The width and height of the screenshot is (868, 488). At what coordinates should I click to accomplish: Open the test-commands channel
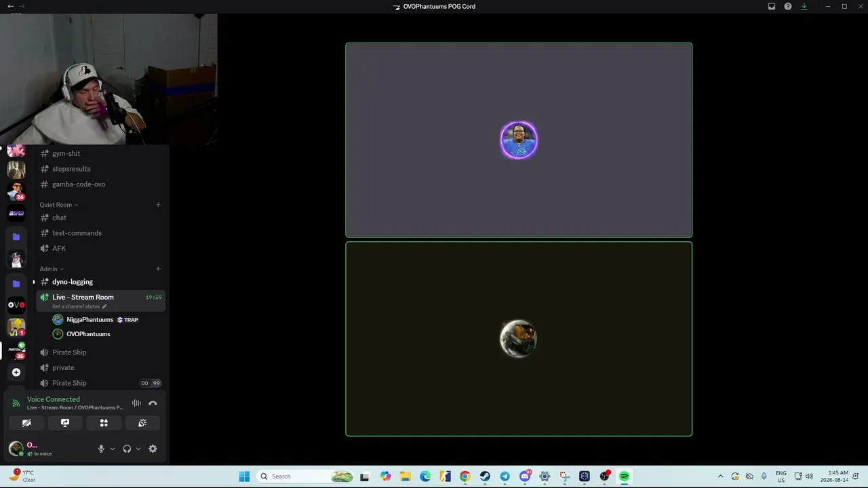click(x=100, y=233)
